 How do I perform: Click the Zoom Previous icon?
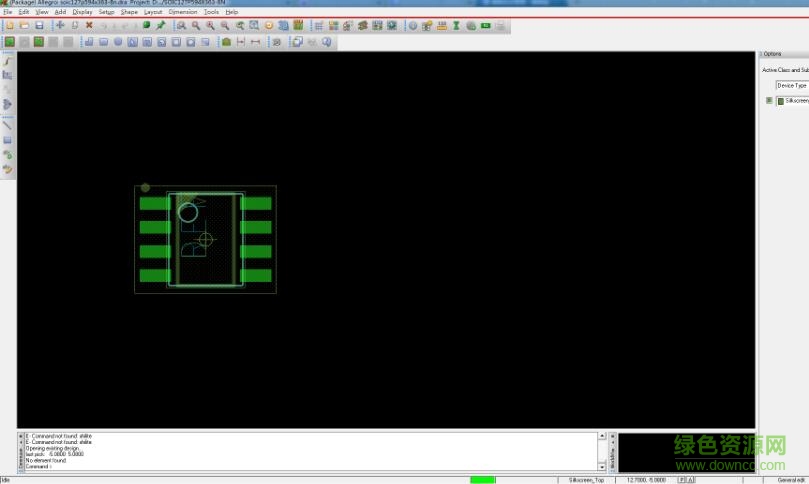240,25
